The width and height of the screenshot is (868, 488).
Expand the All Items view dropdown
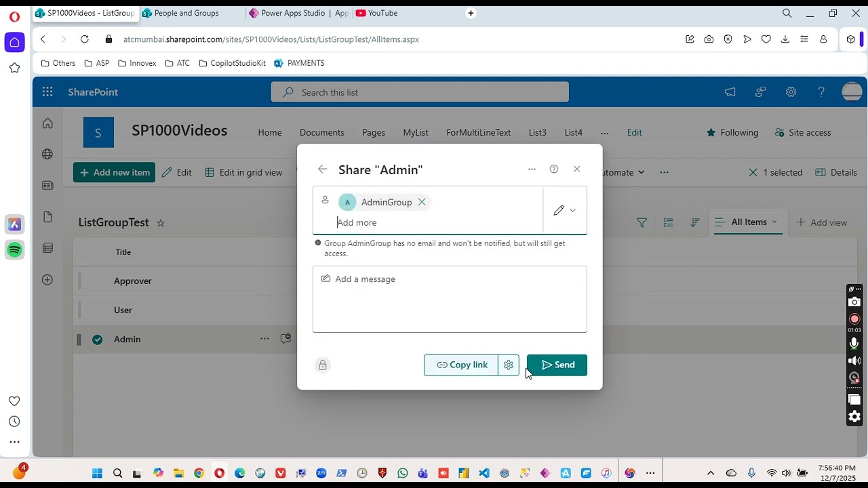coord(748,222)
